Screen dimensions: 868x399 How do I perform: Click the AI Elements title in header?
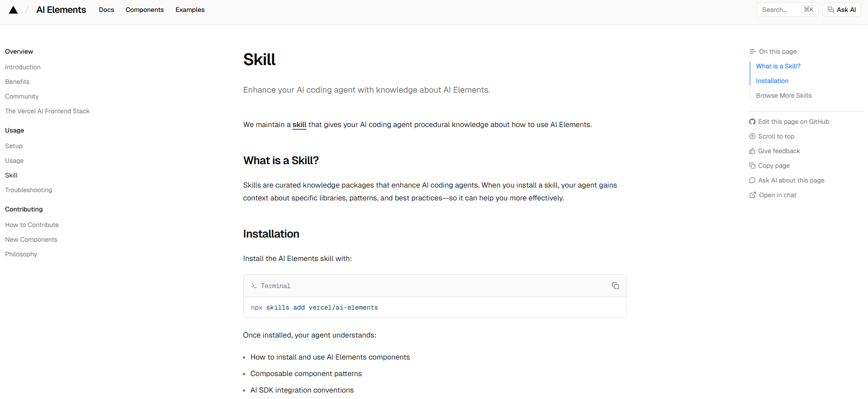click(61, 10)
